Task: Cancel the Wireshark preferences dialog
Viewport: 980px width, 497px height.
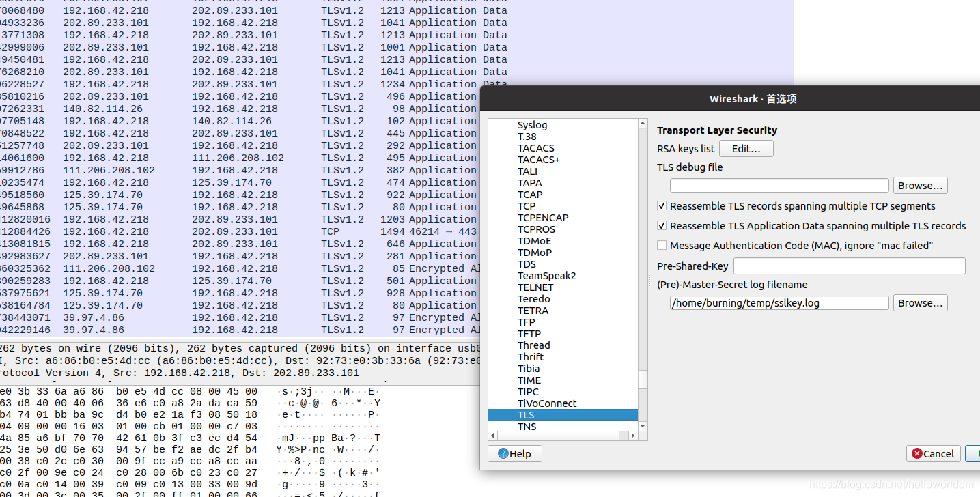Action: [933, 454]
